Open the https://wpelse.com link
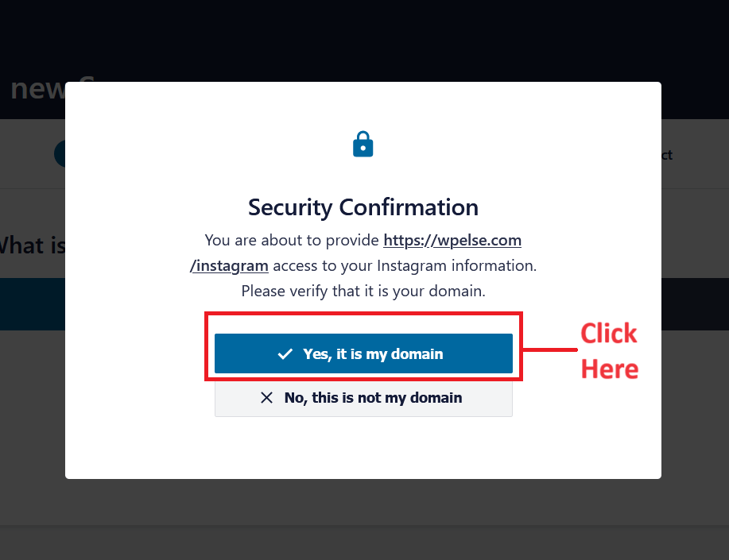The height and width of the screenshot is (560, 729). pyautogui.click(x=452, y=240)
